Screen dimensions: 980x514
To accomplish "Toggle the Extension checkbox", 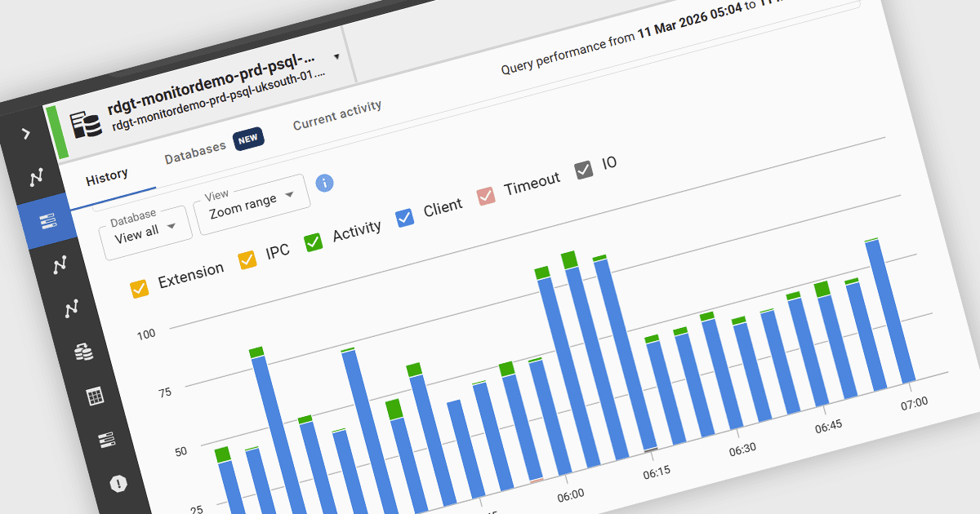I will [140, 288].
